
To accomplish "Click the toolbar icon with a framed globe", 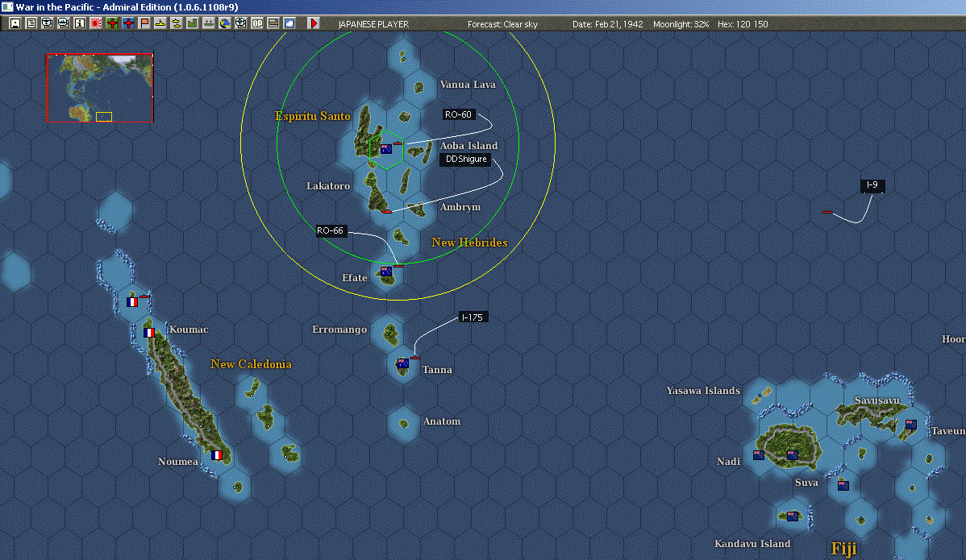I will (48, 23).
